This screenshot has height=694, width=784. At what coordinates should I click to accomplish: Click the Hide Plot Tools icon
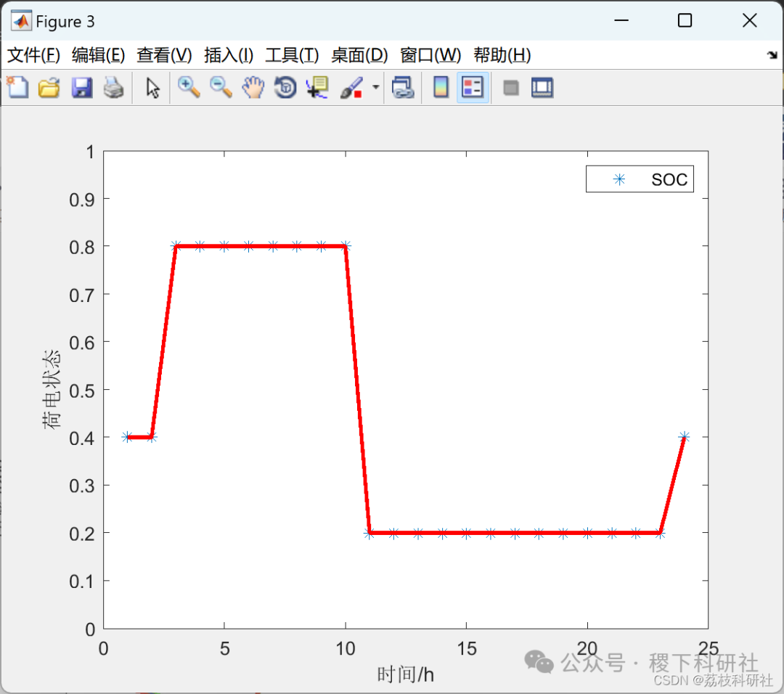[x=510, y=88]
